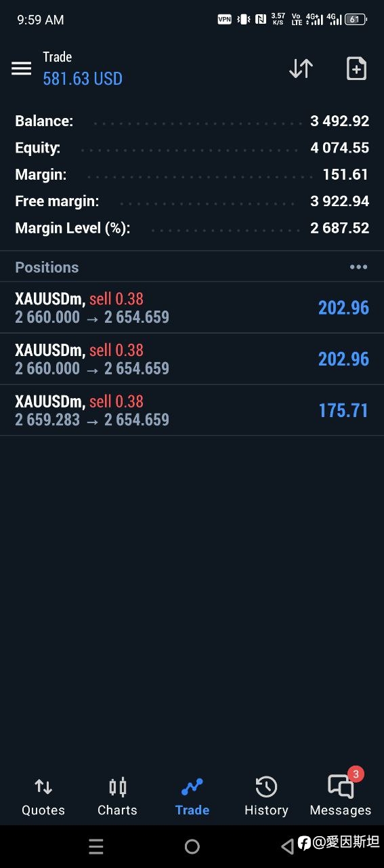Tap the Android back triangle button
Image resolution: width=384 pixels, height=868 pixels.
tap(288, 846)
